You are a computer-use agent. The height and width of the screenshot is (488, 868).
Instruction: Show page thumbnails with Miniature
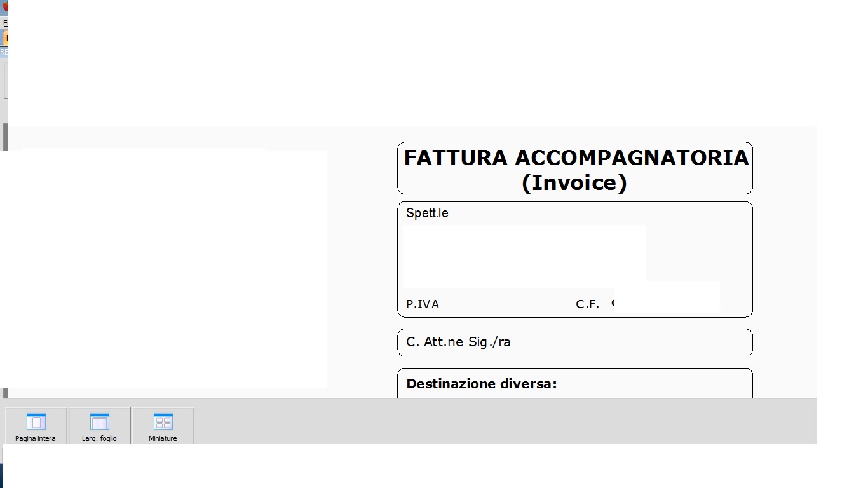(x=163, y=426)
